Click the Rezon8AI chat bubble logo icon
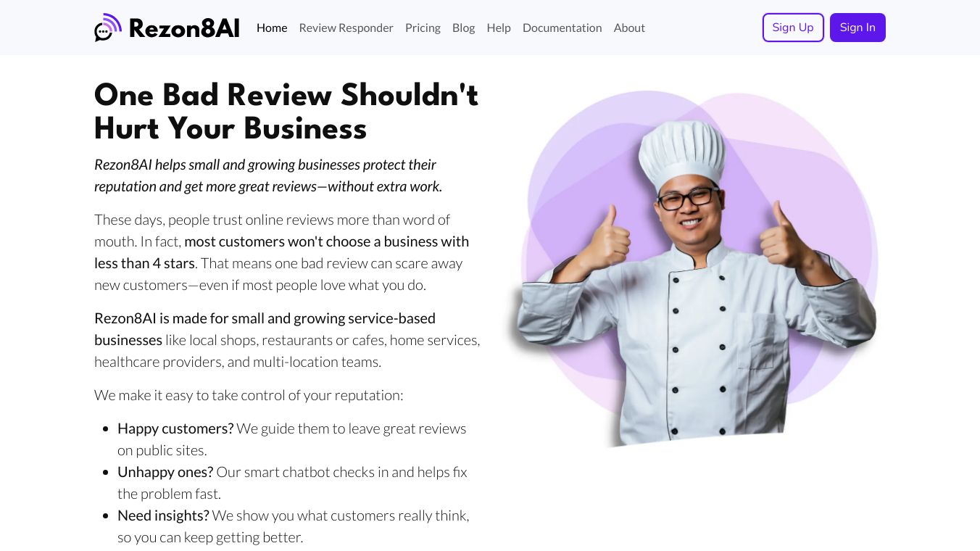Screen dimensions: 980x551 coord(108,28)
